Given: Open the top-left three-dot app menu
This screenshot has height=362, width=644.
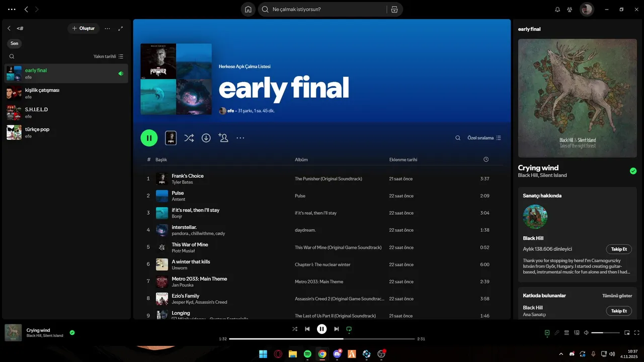Looking at the screenshot, I should (x=12, y=9).
